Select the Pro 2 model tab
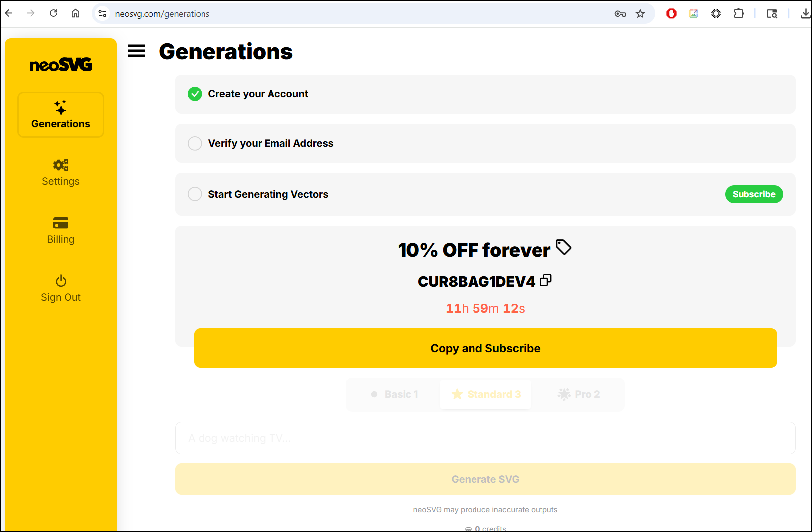Viewport: 812px width, 532px height. tap(578, 394)
